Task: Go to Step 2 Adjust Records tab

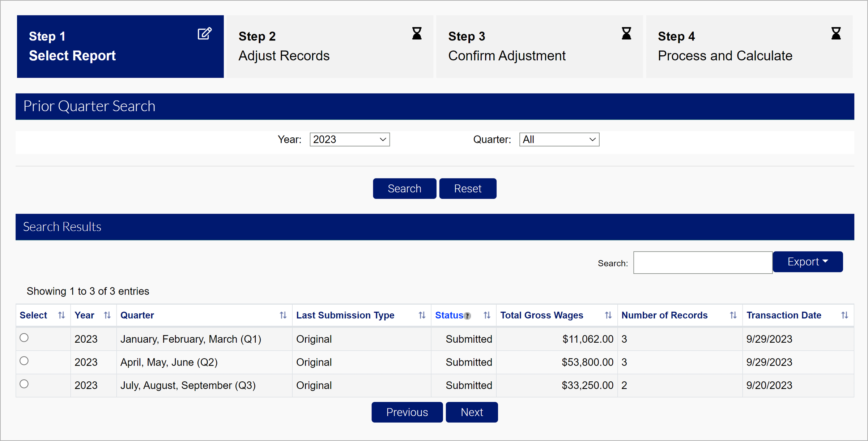Action: [x=329, y=46]
